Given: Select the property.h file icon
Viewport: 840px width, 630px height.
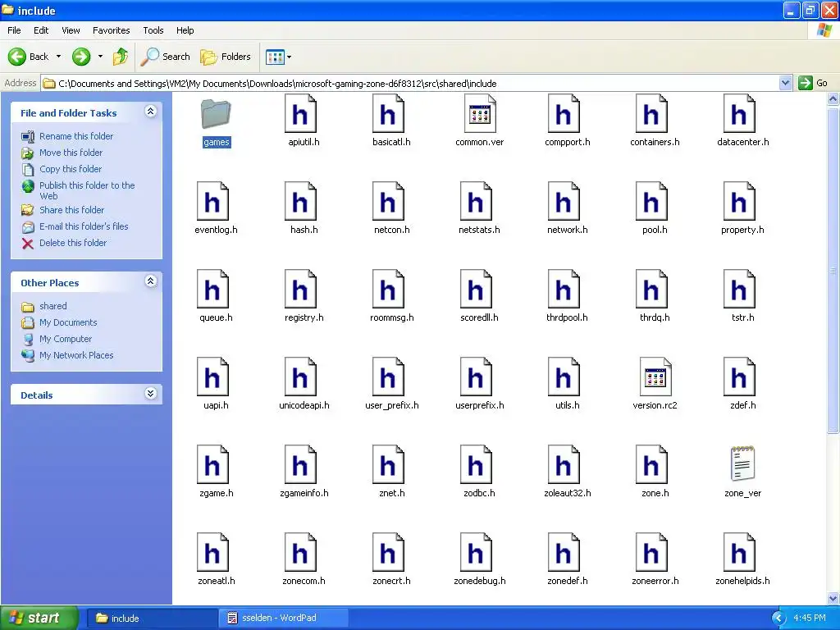Looking at the screenshot, I should coord(740,202).
